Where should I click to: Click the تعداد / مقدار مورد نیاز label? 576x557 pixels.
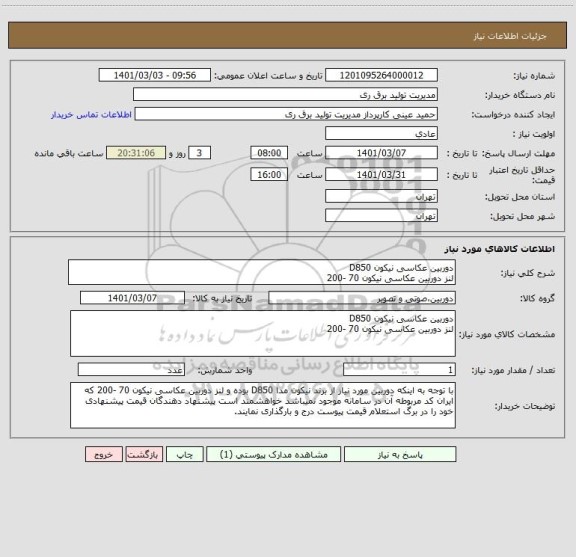[x=513, y=370]
